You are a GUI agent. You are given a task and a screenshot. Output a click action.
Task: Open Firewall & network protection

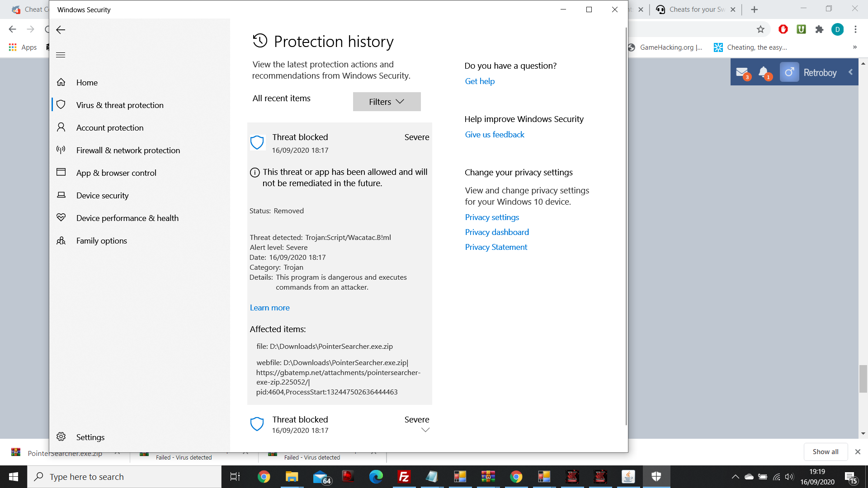(x=128, y=150)
